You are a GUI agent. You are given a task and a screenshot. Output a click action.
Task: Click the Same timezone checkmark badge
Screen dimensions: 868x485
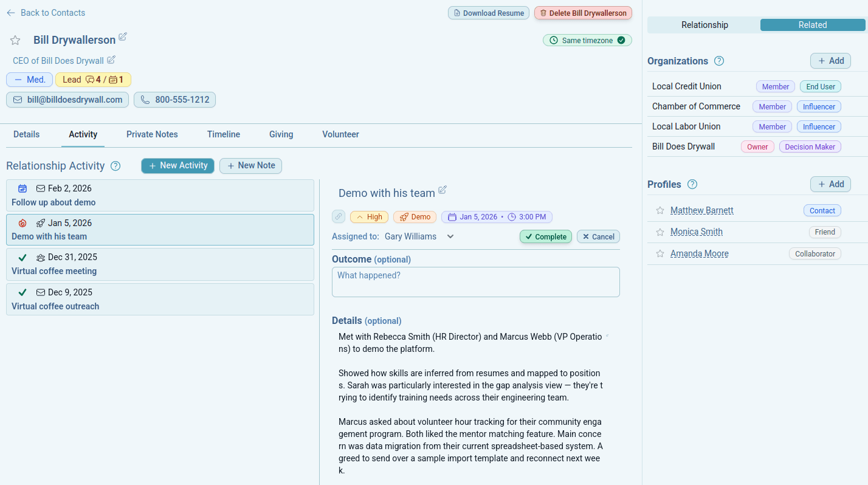tap(621, 40)
